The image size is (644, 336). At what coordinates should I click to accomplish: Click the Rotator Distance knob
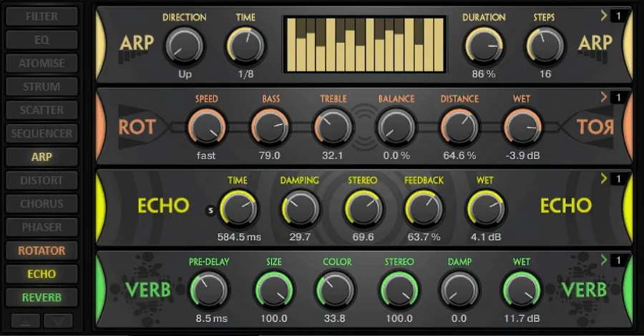[459, 127]
